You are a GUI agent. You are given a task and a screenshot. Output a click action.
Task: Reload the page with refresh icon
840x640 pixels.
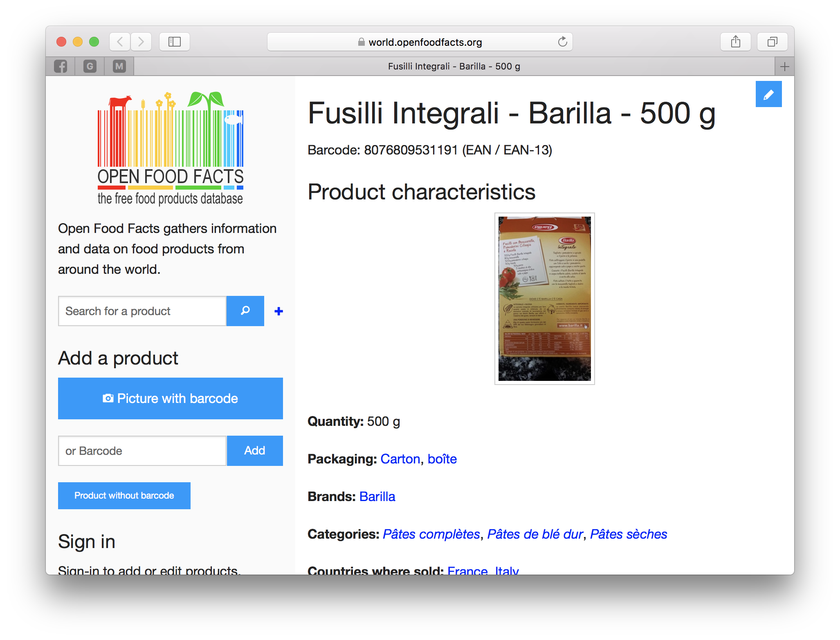[562, 42]
